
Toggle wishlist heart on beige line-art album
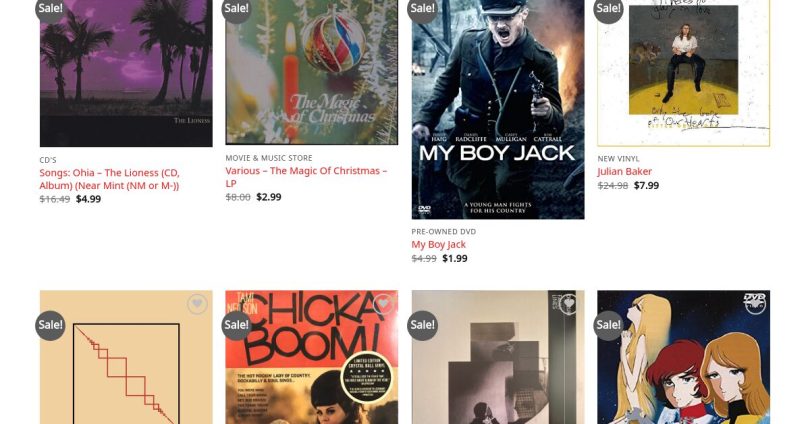(197, 304)
